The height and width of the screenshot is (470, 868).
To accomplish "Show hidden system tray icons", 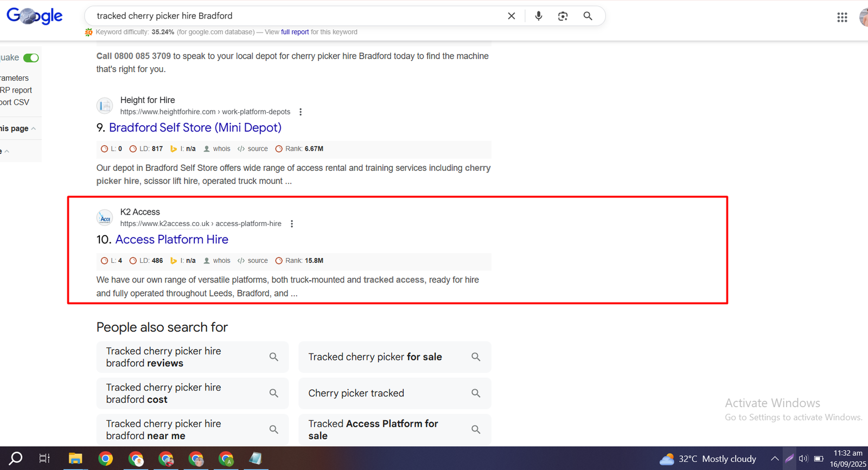I will tap(774, 459).
